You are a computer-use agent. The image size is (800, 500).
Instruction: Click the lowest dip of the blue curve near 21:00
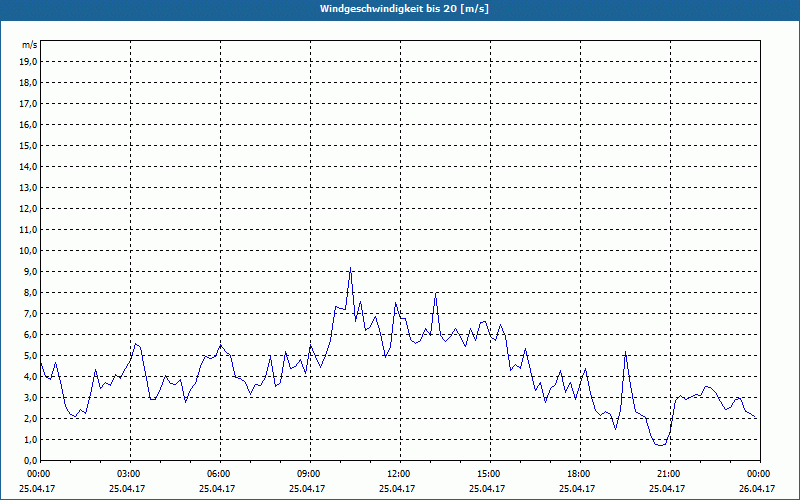coord(661,445)
